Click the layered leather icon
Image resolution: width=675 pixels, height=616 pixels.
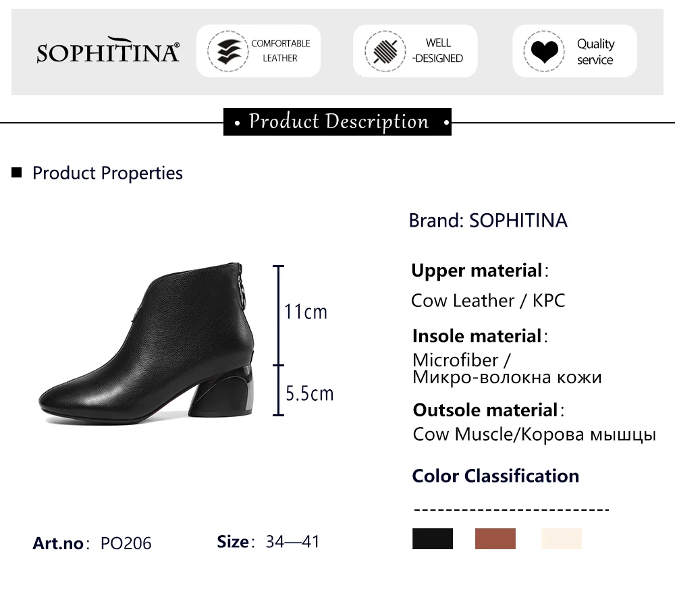228,51
